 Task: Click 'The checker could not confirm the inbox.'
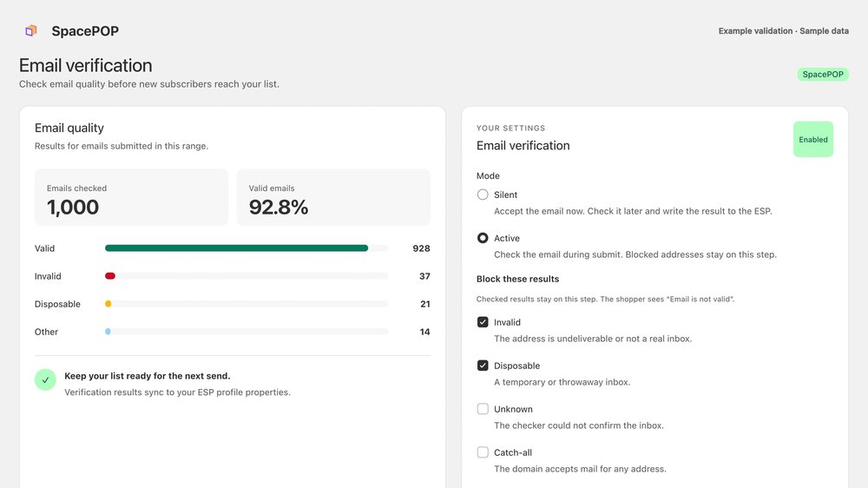(x=578, y=425)
